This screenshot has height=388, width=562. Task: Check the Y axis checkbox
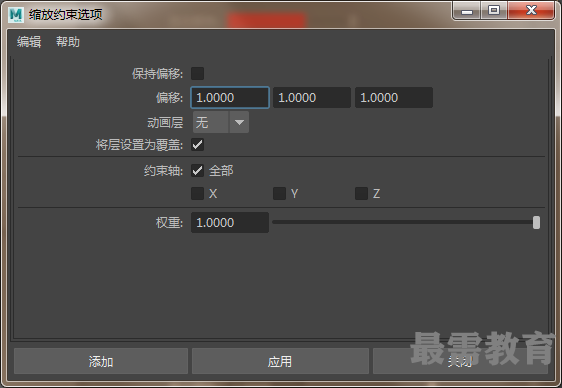tap(280, 193)
